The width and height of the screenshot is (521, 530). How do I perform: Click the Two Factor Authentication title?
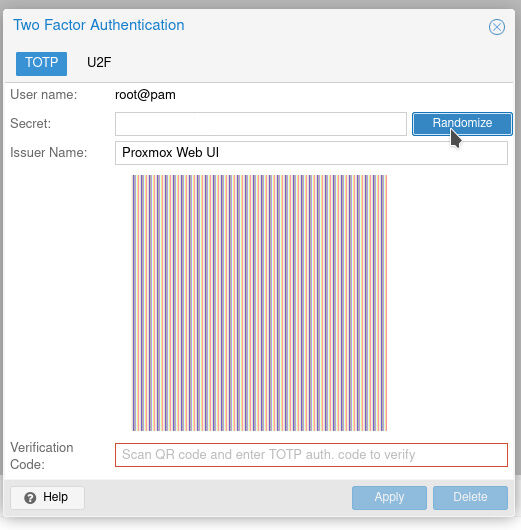99,25
